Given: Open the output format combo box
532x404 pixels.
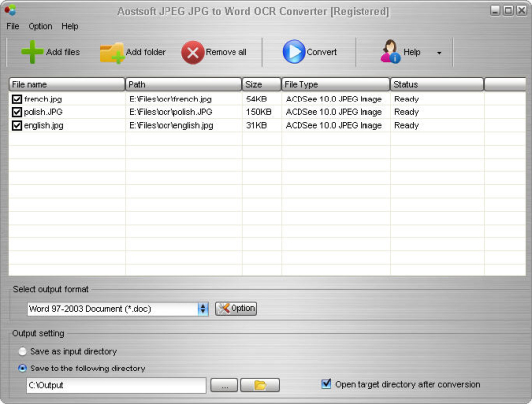Looking at the screenshot, I should point(117,309).
